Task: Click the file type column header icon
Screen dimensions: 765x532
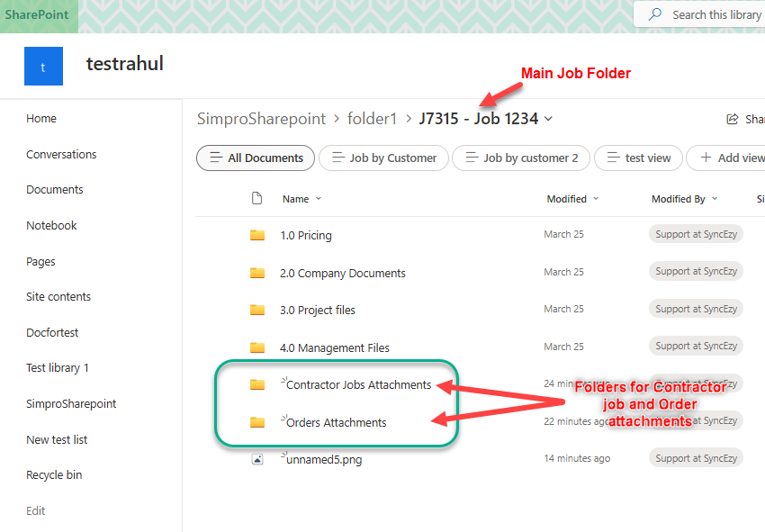Action: coord(257,199)
